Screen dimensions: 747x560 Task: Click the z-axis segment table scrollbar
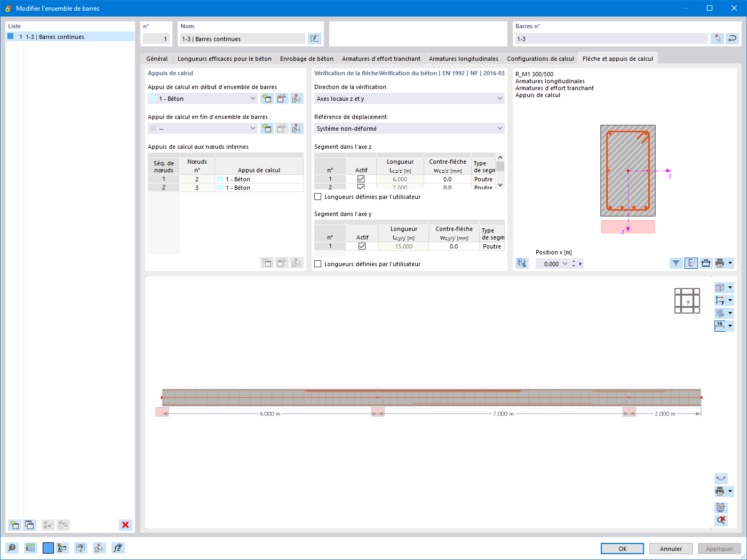click(500, 171)
